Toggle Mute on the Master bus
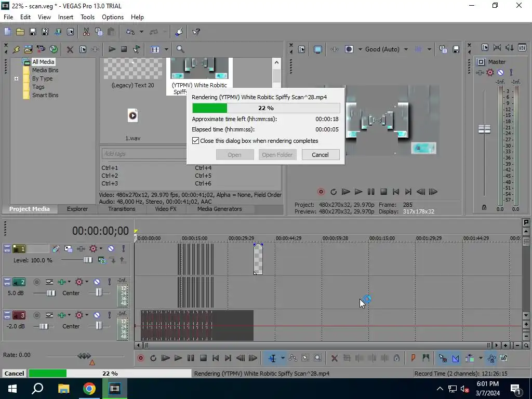The width and height of the screenshot is (532, 399). [501, 72]
